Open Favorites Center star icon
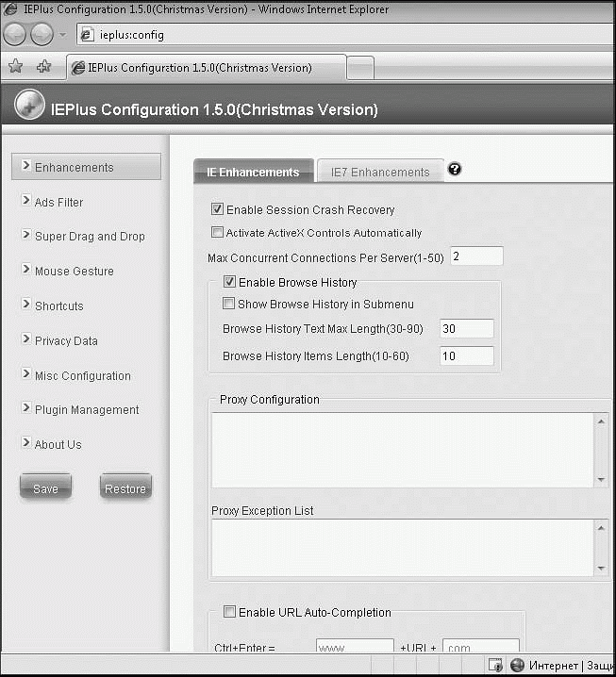Screen dimensions: 616x677 (x=15, y=66)
